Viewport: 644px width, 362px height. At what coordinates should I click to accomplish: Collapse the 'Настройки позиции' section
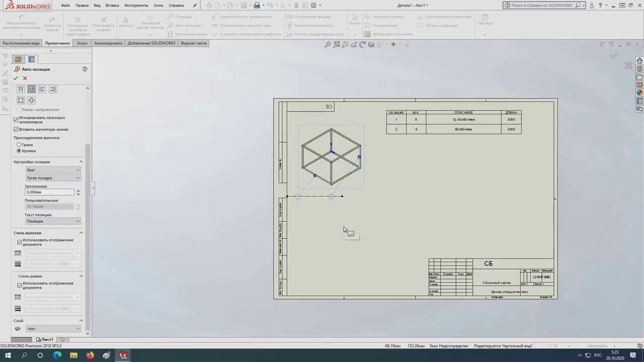coord(81,162)
